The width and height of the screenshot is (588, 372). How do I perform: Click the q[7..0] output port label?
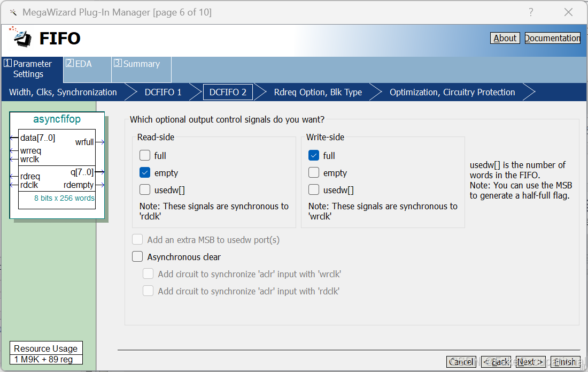coord(82,172)
